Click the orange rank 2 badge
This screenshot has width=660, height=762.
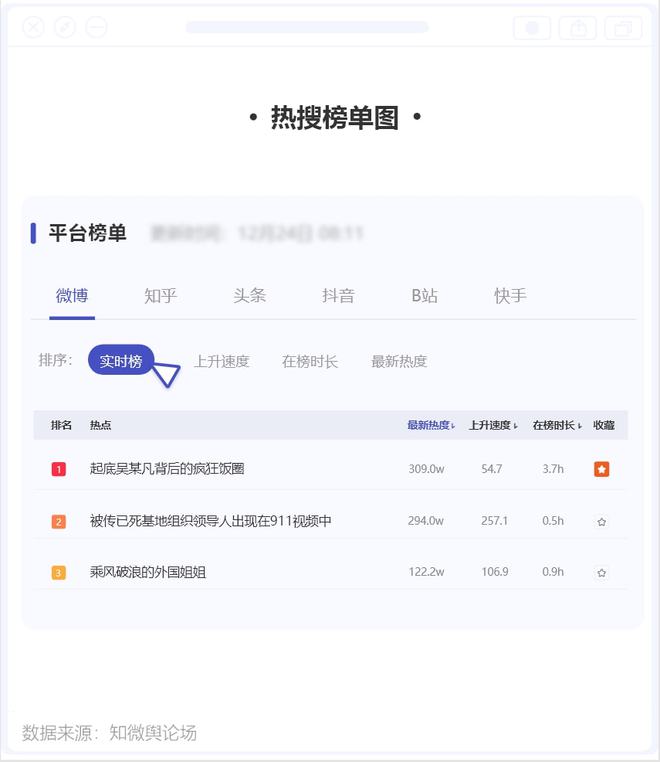tap(59, 521)
